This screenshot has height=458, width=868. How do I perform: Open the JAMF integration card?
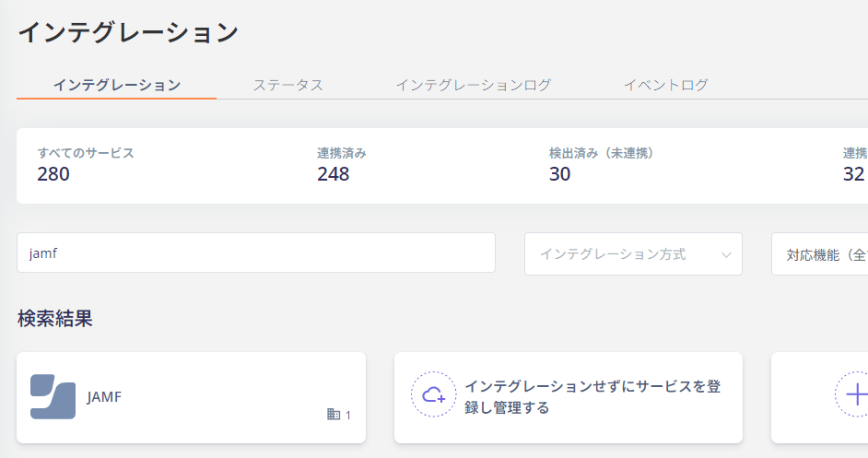pos(191,397)
